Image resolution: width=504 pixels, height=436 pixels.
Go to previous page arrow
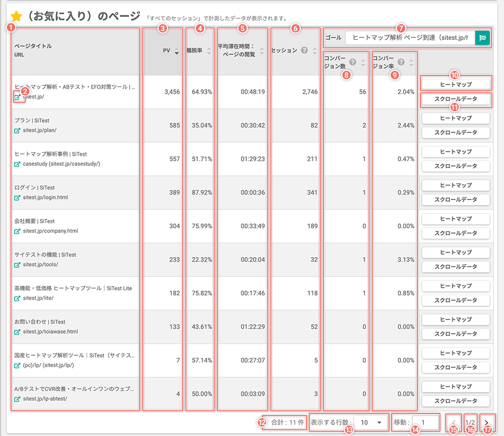[x=454, y=422]
